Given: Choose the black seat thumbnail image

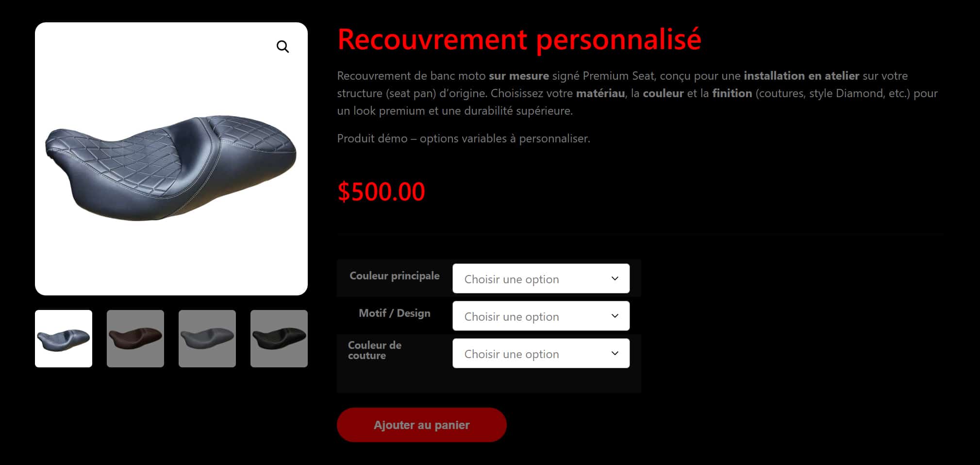Looking at the screenshot, I should click(x=279, y=339).
